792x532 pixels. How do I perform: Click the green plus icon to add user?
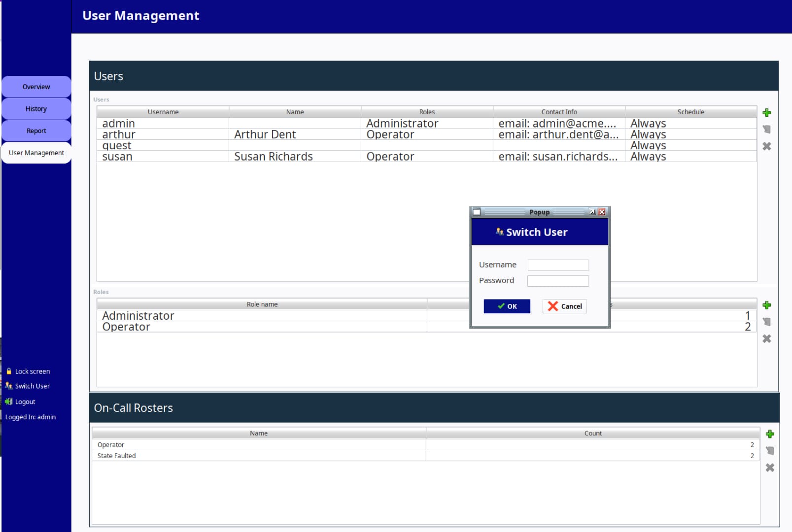766,113
